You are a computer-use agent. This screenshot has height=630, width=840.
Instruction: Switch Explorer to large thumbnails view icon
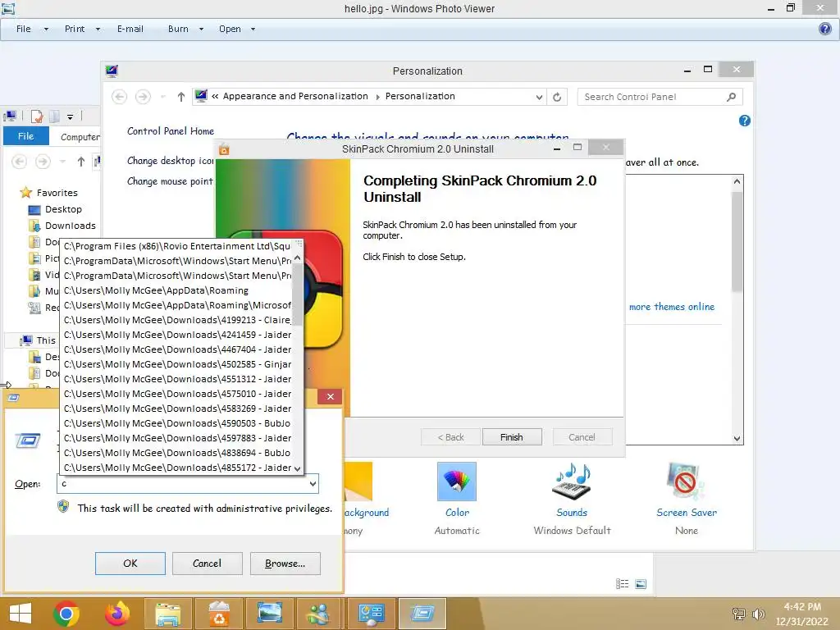[x=641, y=584]
